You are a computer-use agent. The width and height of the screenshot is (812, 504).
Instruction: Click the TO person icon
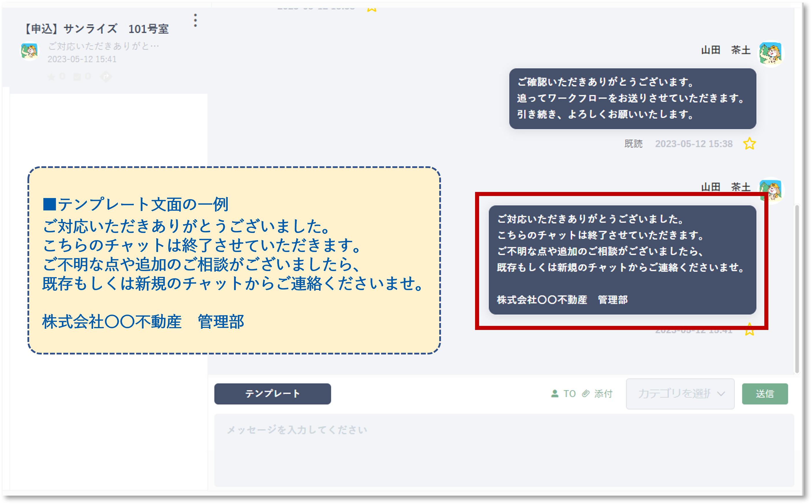[555, 394]
